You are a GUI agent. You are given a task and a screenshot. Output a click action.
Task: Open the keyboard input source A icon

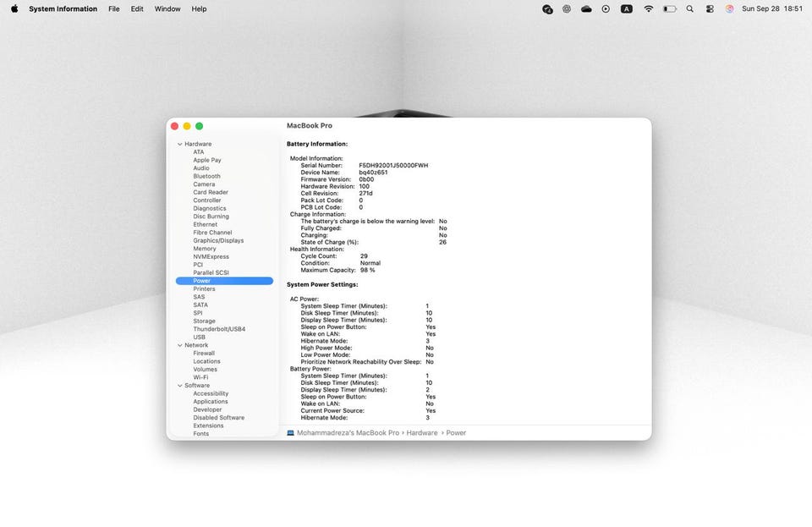[627, 8]
